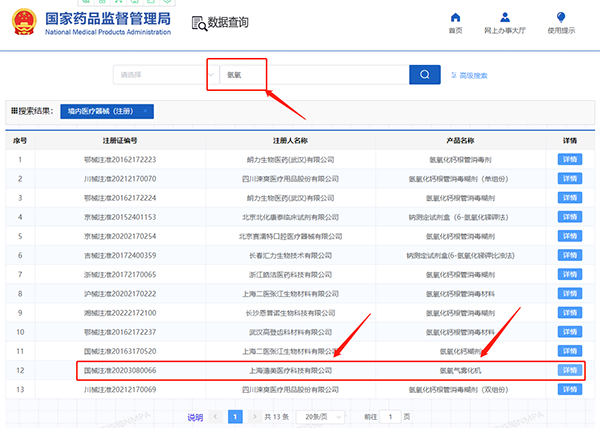600x428 pixels.
Task: Click the 使用提示 lightbulb icon
Action: pos(561,18)
